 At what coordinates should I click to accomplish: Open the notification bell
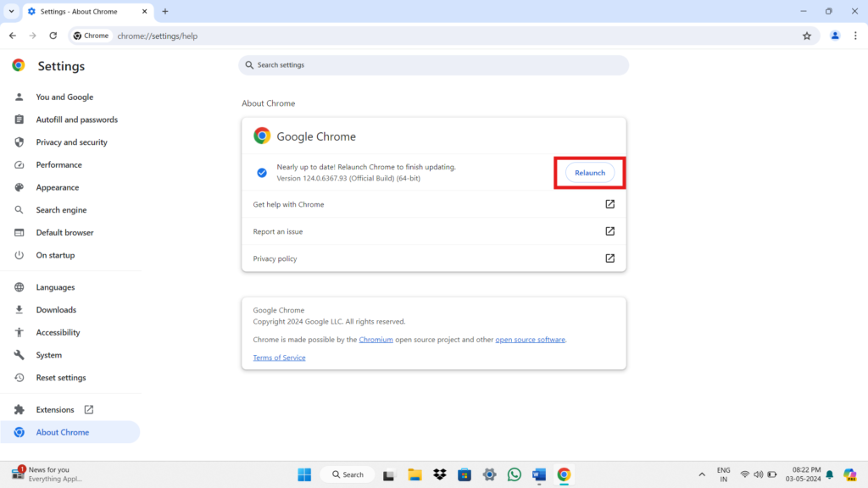829,474
